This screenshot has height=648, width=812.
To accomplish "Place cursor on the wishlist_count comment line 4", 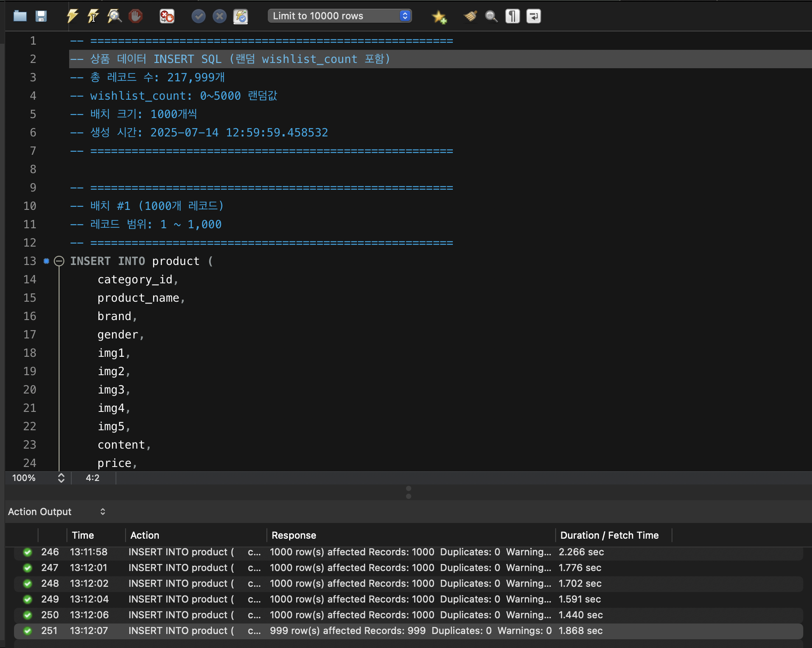I will (x=174, y=96).
